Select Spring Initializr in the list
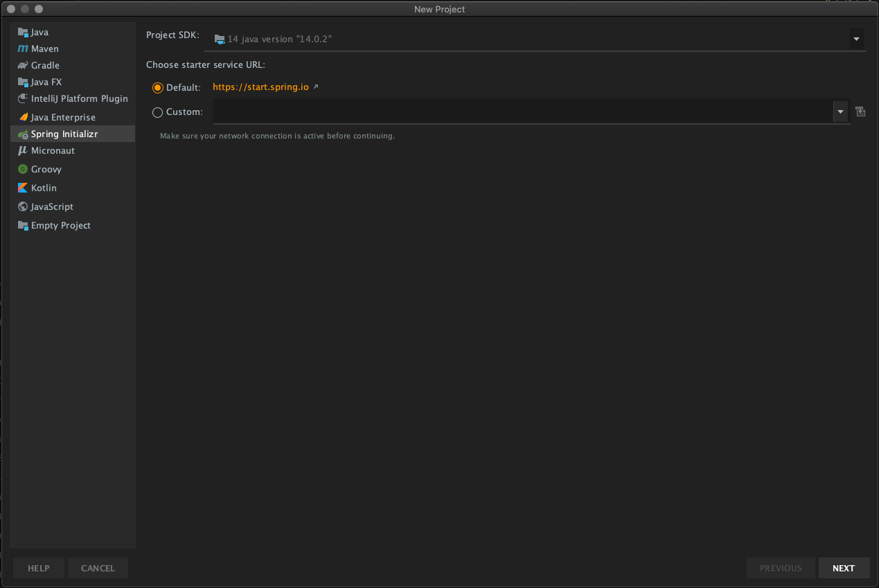Viewport: 879px width, 588px height. point(73,134)
